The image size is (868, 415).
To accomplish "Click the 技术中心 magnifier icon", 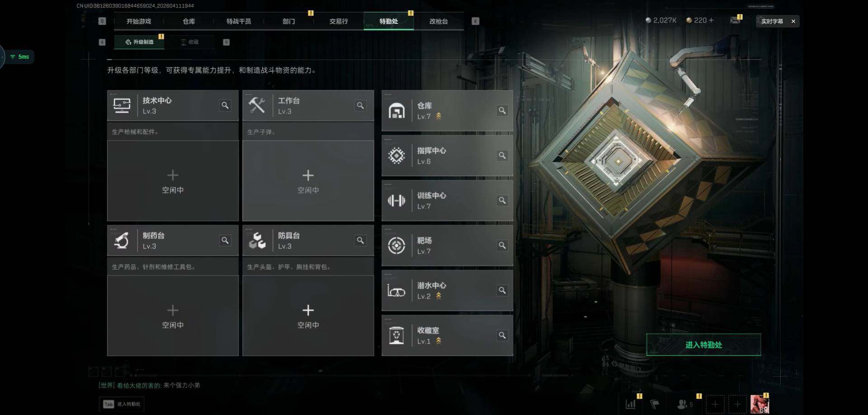I will coord(225,106).
